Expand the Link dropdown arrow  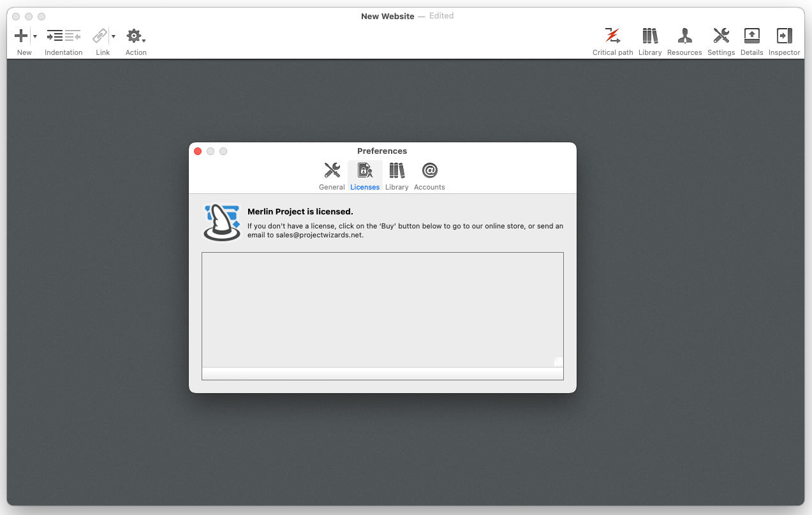click(x=114, y=37)
